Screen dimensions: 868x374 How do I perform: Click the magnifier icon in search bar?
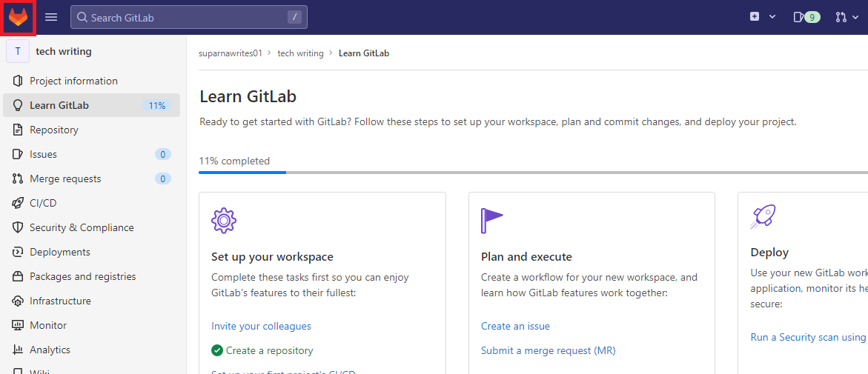82,17
